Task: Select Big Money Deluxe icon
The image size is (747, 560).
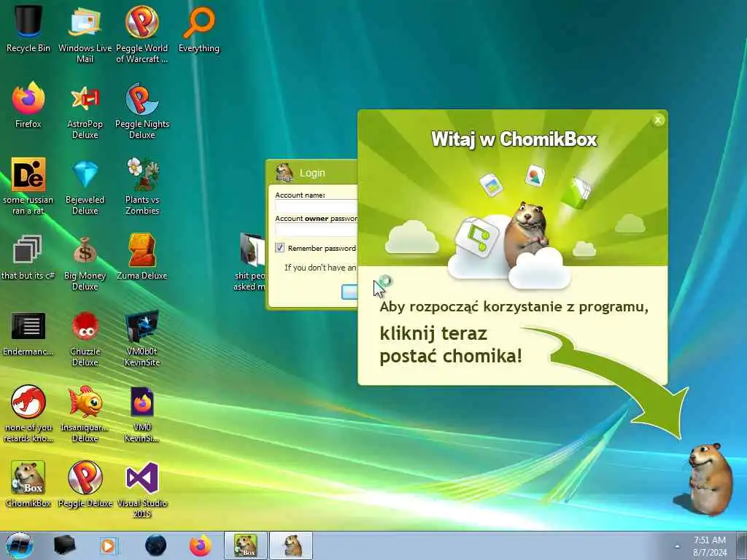Action: pos(85,262)
